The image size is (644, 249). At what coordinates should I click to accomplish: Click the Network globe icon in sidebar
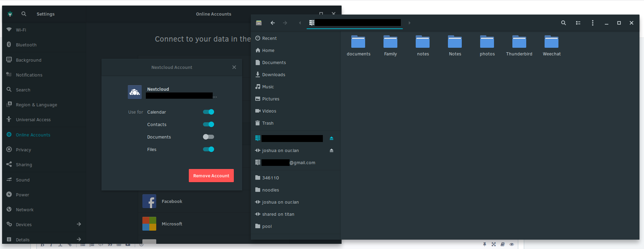[9, 209]
